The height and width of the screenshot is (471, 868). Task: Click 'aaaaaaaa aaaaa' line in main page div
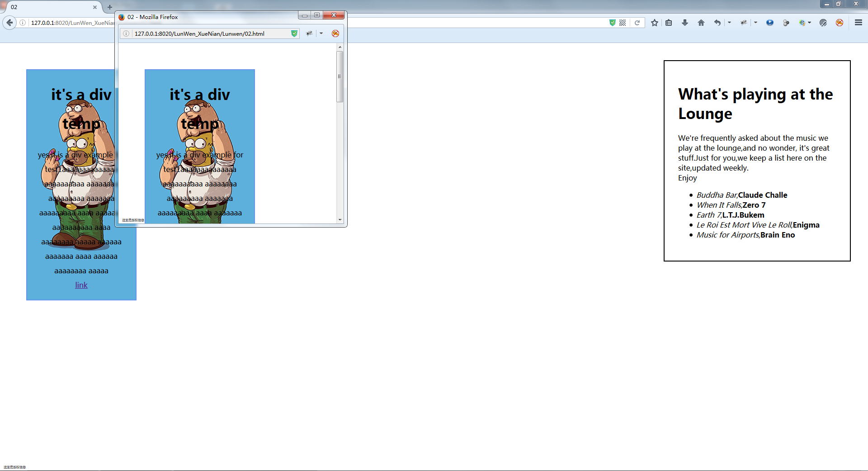point(81,271)
